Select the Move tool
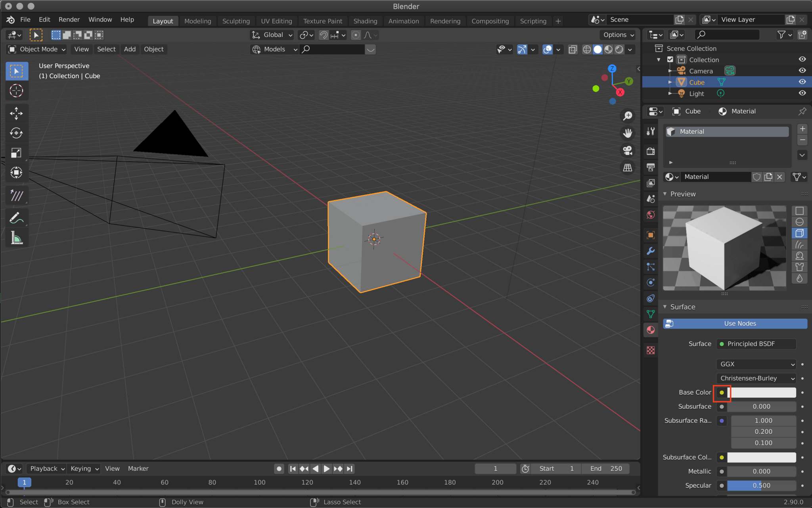Viewport: 812px width, 508px height. point(17,114)
